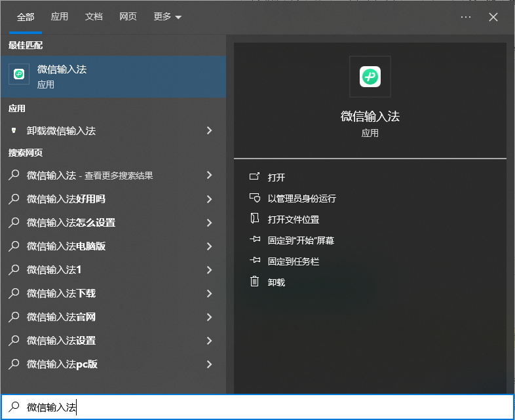This screenshot has width=515, height=420.
Task: Click the magnifier icon in the search box
Action: pos(14,407)
